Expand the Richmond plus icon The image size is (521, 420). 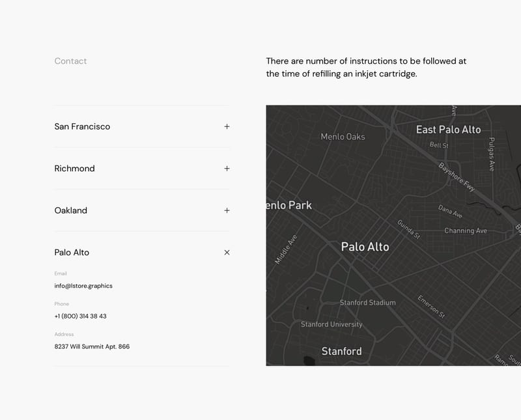[227, 169]
